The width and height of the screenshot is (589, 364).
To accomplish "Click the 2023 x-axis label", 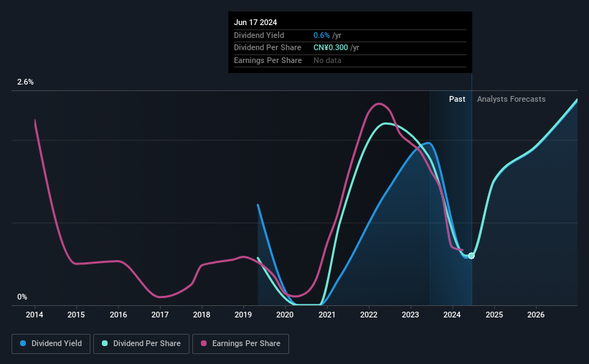I will 410,315.
